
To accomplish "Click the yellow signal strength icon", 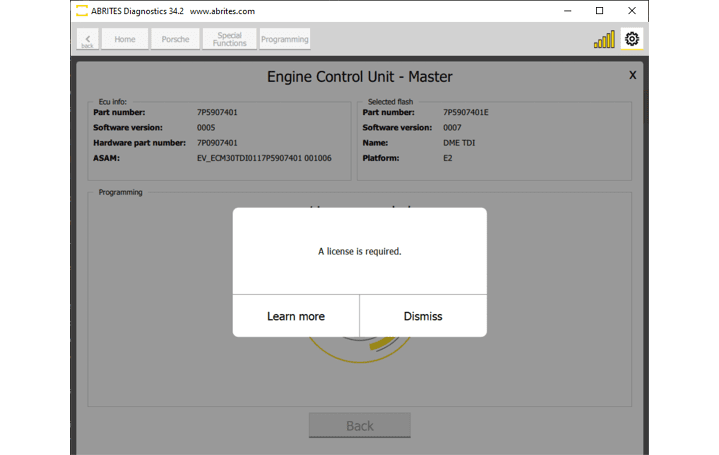I will pyautogui.click(x=604, y=40).
